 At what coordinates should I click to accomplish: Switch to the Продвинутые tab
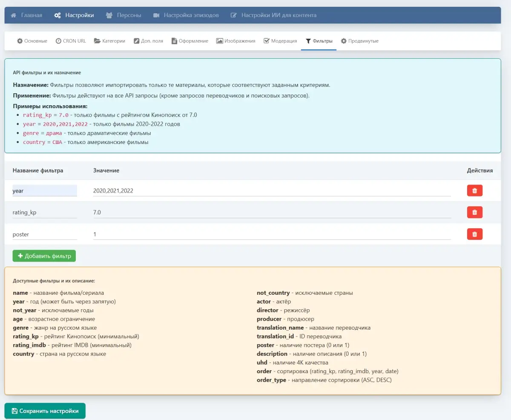click(359, 41)
